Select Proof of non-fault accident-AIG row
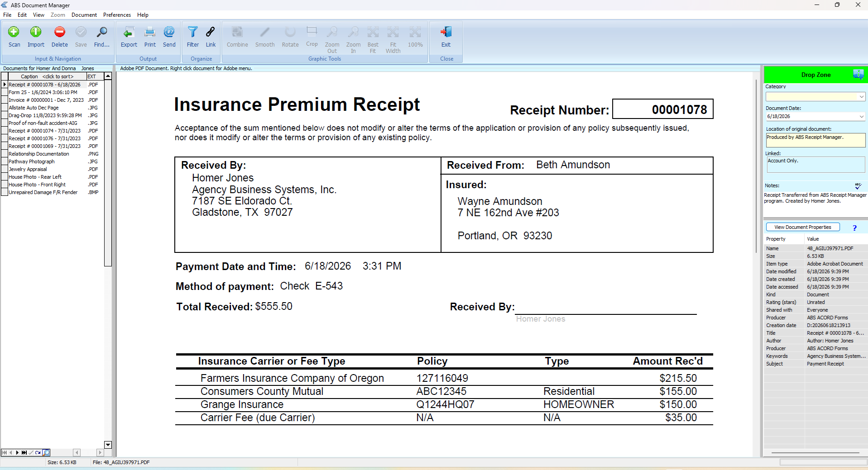 point(53,123)
